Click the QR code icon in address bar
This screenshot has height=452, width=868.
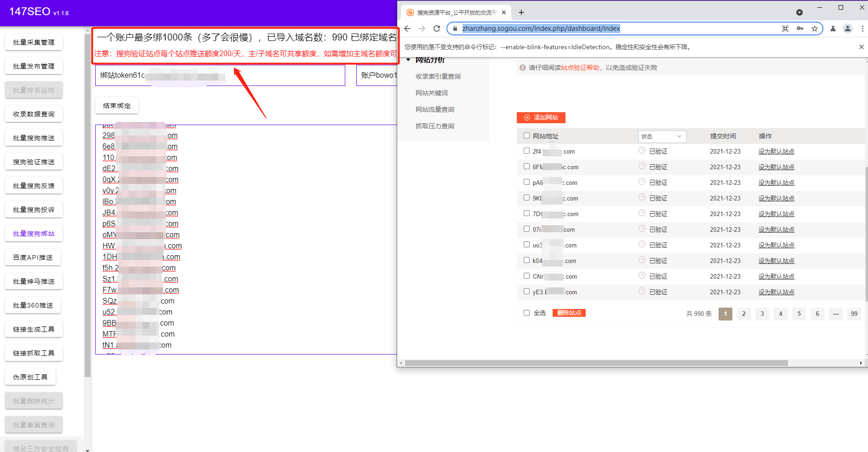(785, 29)
